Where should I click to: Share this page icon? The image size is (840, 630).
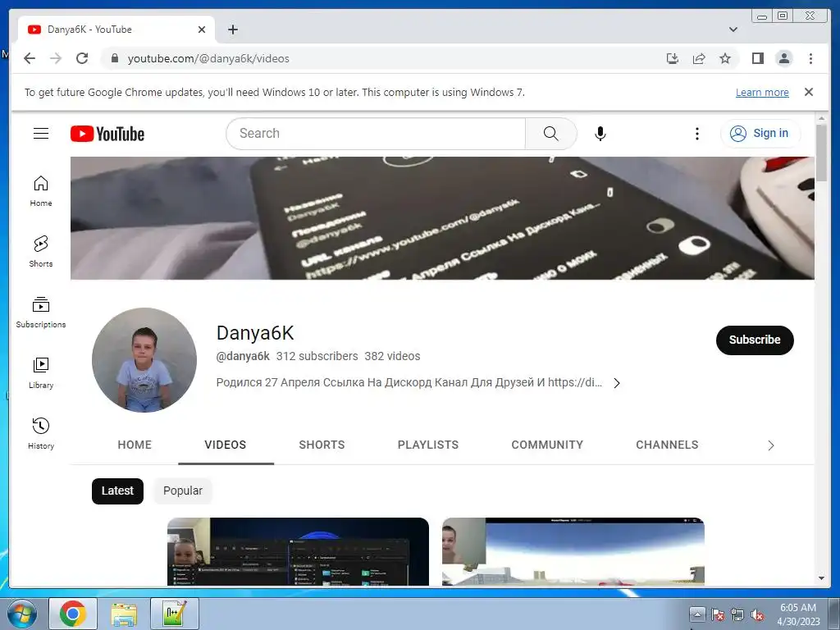click(699, 58)
